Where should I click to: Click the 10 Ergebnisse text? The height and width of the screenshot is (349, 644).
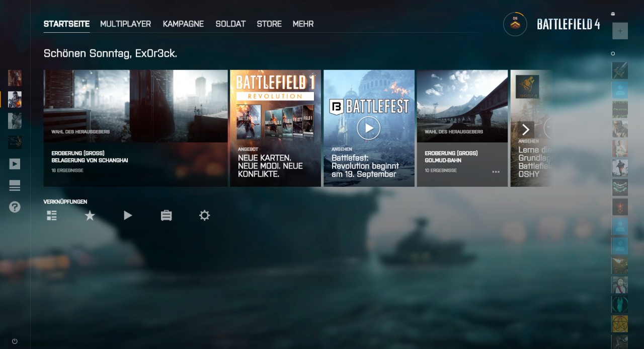pyautogui.click(x=441, y=170)
